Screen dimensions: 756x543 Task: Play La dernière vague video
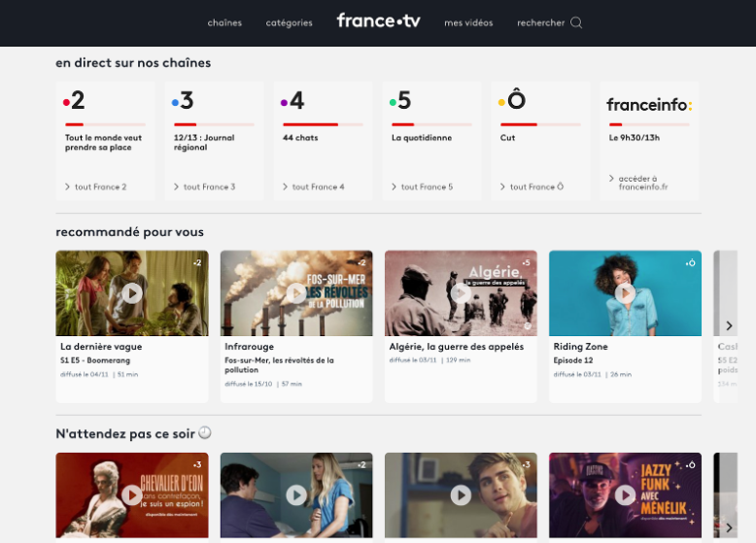pos(132,293)
